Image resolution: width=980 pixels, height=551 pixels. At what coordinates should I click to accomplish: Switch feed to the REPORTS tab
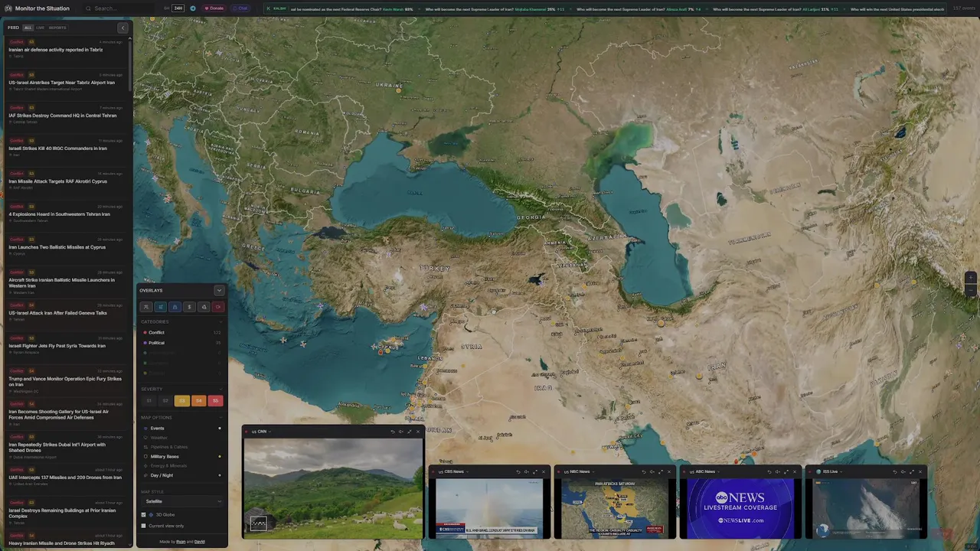pos(57,28)
